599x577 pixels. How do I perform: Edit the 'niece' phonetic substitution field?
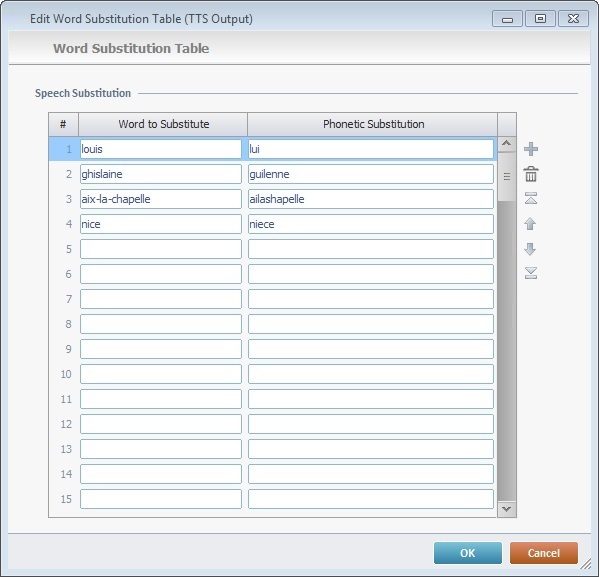click(371, 224)
